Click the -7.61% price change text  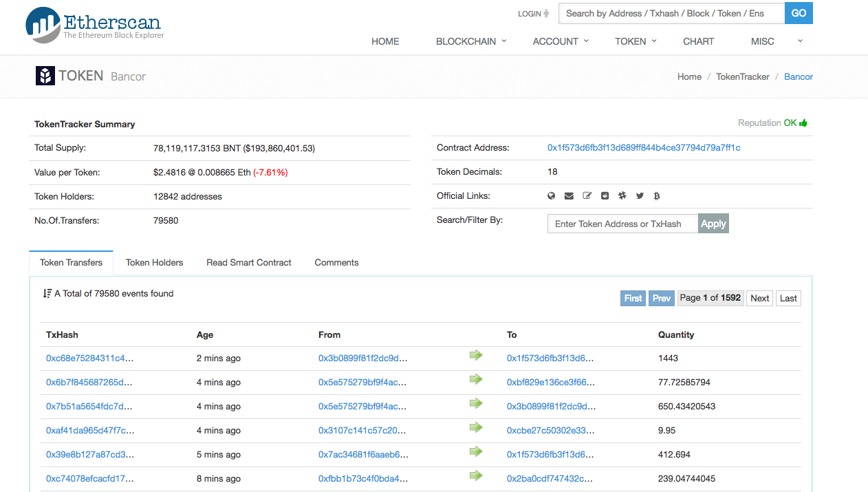[x=270, y=173]
